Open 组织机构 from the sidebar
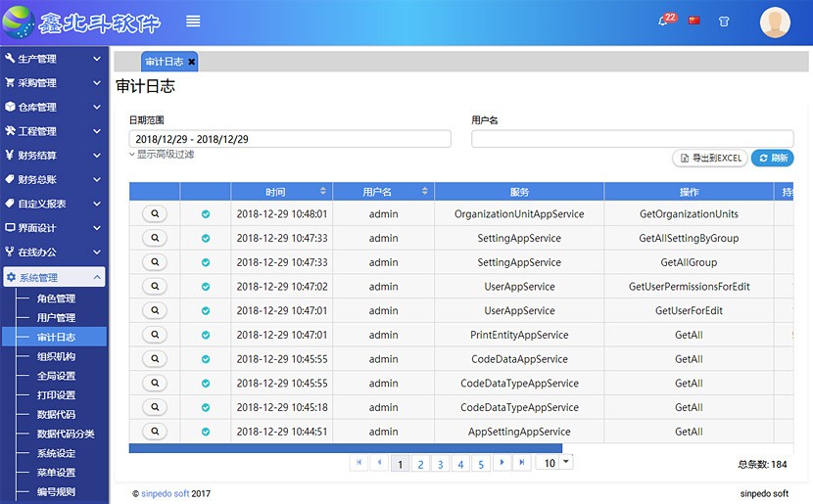 (56, 356)
